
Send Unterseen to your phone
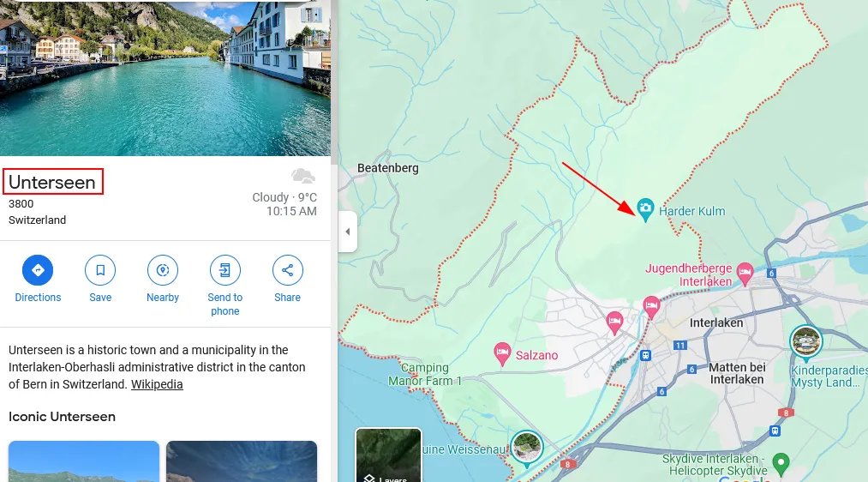pyautogui.click(x=224, y=270)
